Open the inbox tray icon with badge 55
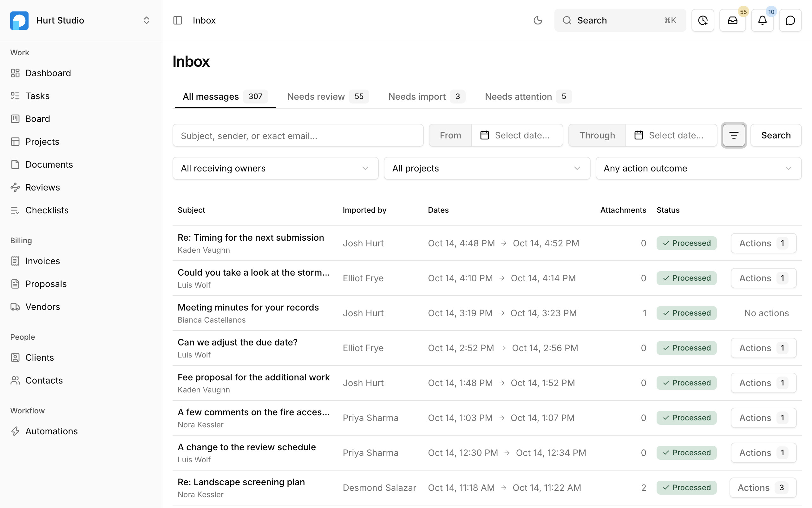812x508 pixels. [732, 21]
